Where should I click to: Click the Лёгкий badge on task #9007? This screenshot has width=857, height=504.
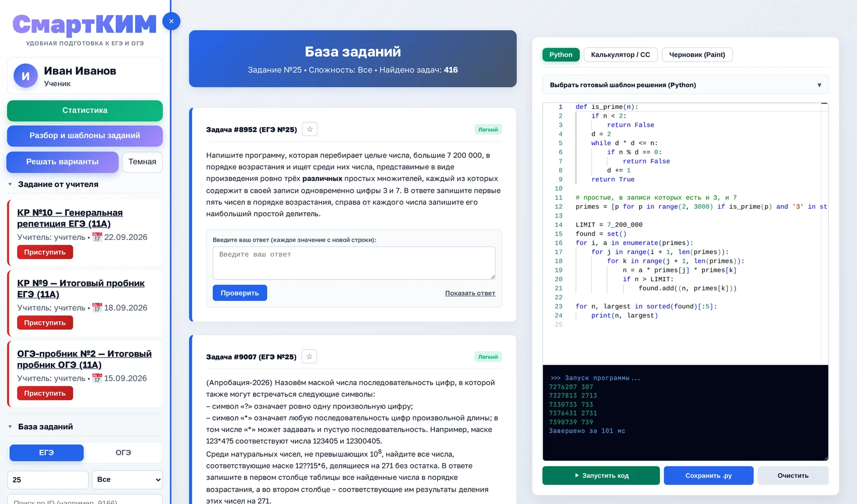488,357
